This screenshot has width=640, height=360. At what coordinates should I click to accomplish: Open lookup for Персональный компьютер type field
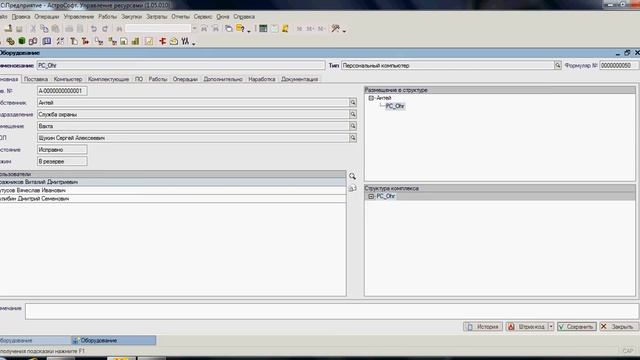click(x=558, y=65)
